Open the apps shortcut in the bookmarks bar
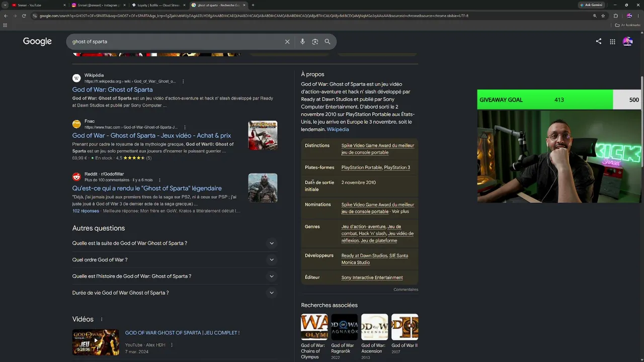644x362 pixels. [5, 25]
